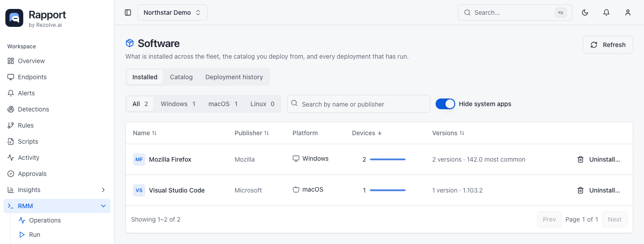This screenshot has width=644, height=244.
Task: Click the Refresh button
Action: (x=608, y=45)
